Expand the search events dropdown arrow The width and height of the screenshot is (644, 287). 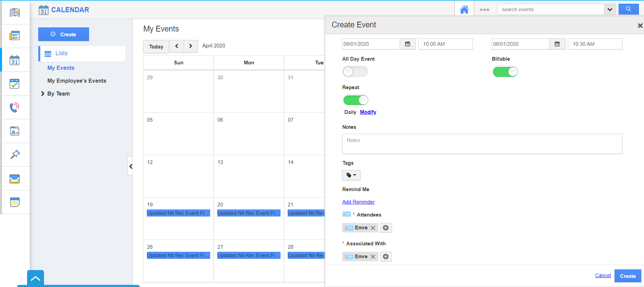click(x=609, y=9)
